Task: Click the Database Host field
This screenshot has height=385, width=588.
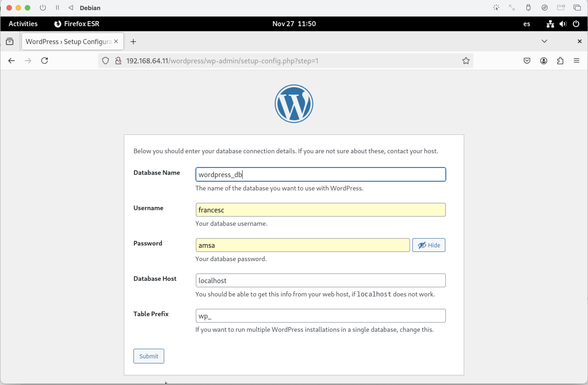Action: click(320, 280)
